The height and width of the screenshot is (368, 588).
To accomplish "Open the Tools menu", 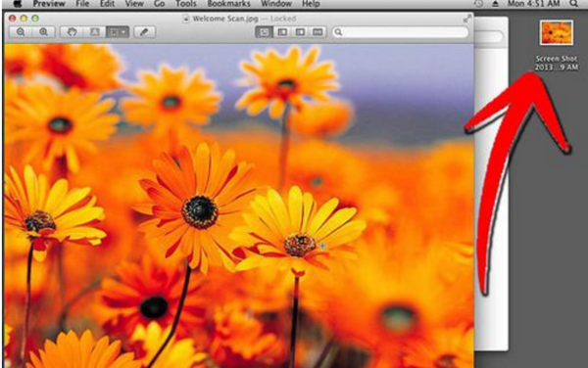I will point(186,4).
